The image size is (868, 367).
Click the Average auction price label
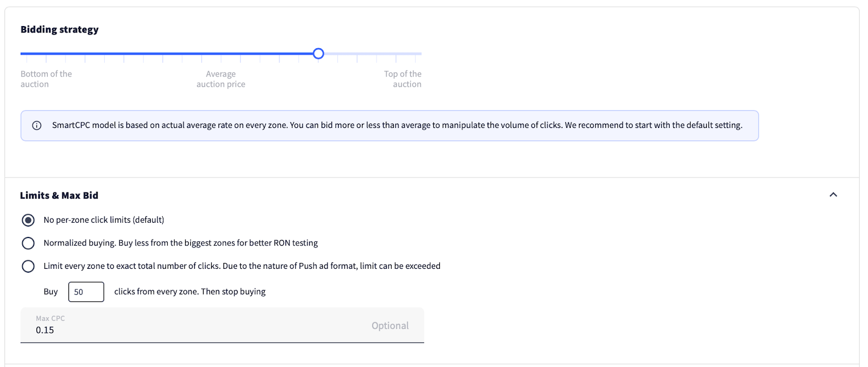pyautogui.click(x=221, y=79)
